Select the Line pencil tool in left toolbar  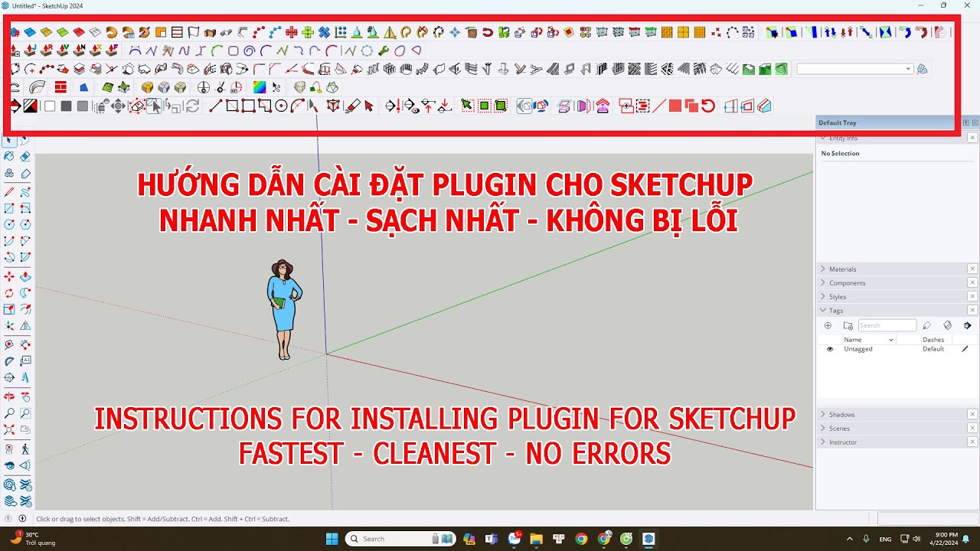tap(9, 191)
